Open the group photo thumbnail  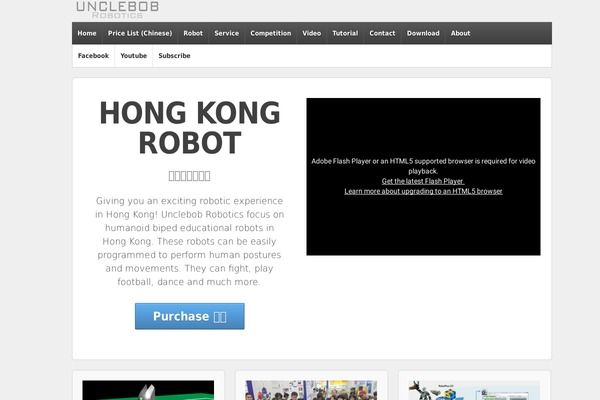311,390
